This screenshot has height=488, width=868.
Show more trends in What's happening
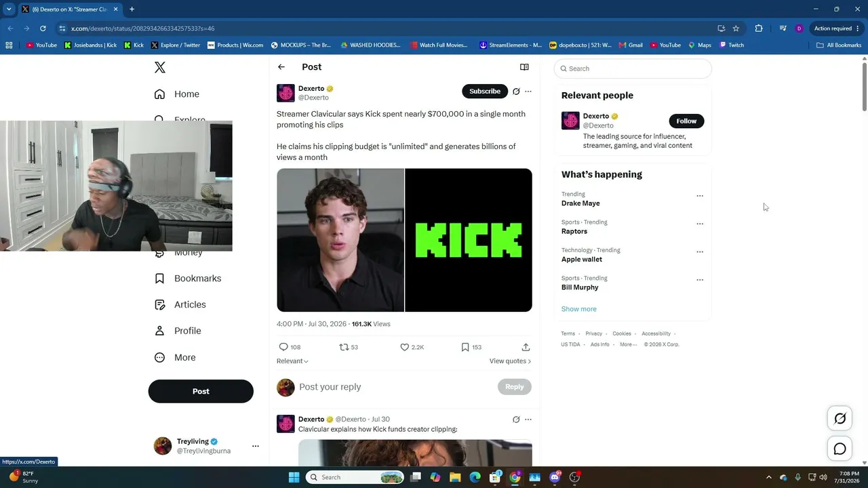[x=579, y=309]
